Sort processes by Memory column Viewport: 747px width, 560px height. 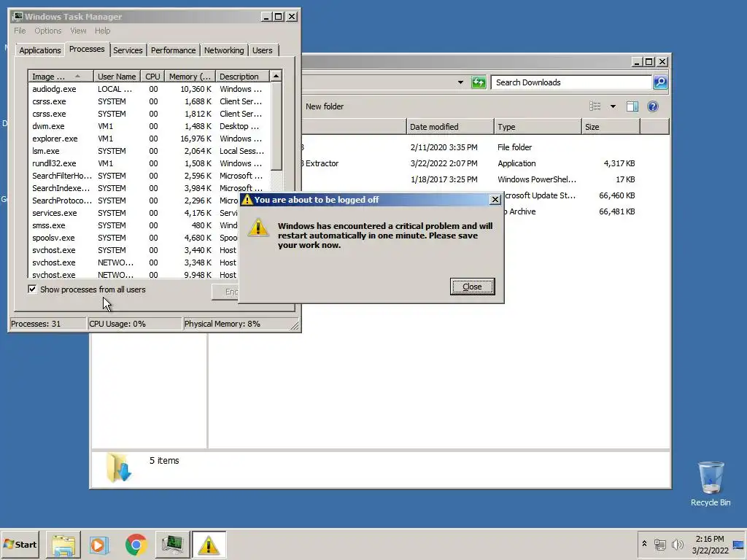pyautogui.click(x=190, y=76)
